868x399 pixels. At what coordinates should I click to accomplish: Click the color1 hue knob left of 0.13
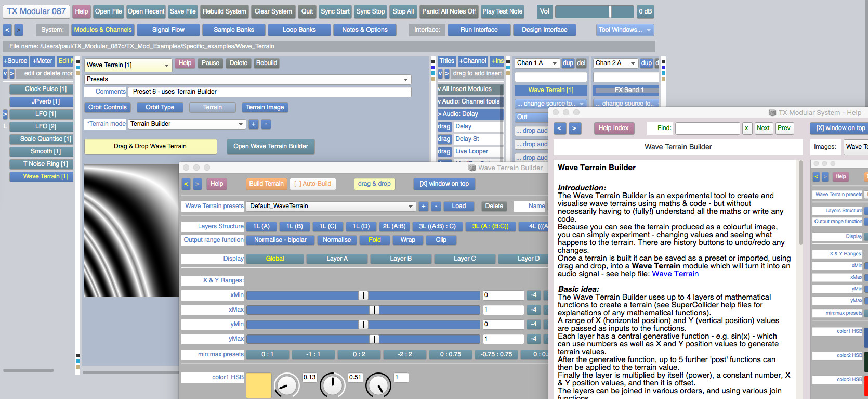tap(286, 385)
